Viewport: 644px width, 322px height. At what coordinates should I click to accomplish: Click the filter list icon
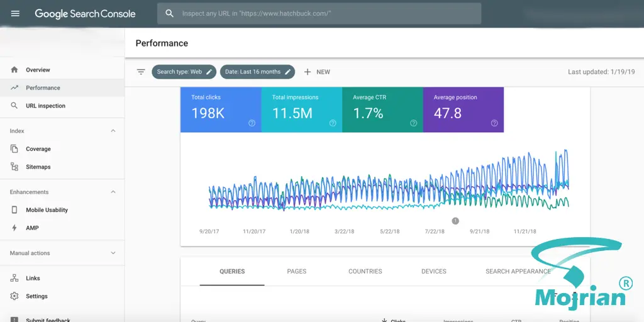pos(141,72)
